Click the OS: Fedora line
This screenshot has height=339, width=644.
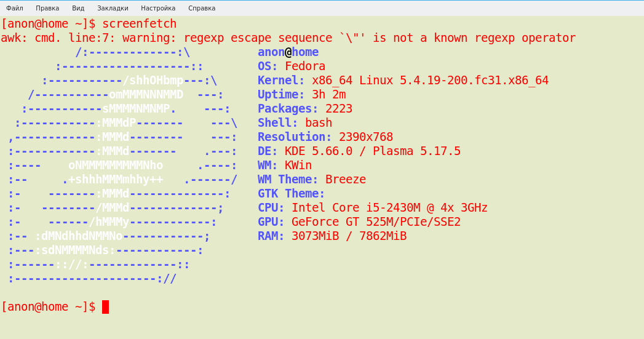point(292,66)
